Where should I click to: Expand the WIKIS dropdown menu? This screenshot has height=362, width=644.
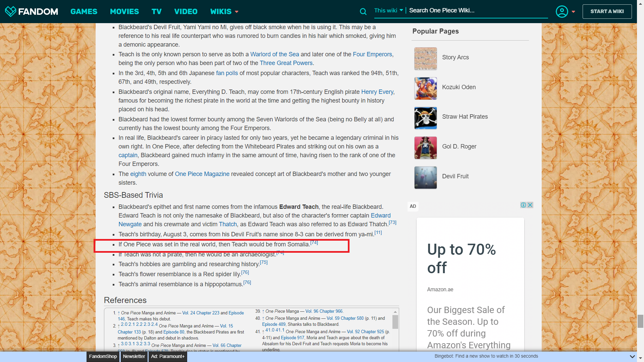pos(224,11)
